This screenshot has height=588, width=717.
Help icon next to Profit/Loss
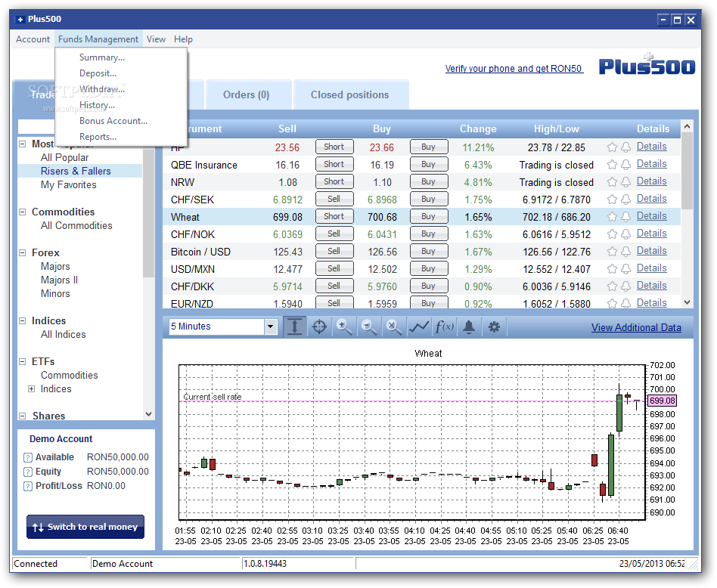coord(27,486)
